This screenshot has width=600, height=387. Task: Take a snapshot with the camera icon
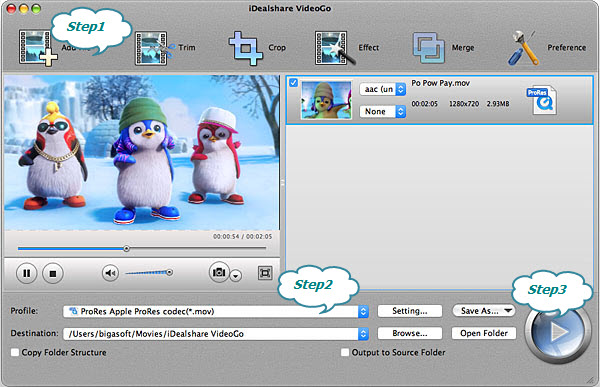219,272
